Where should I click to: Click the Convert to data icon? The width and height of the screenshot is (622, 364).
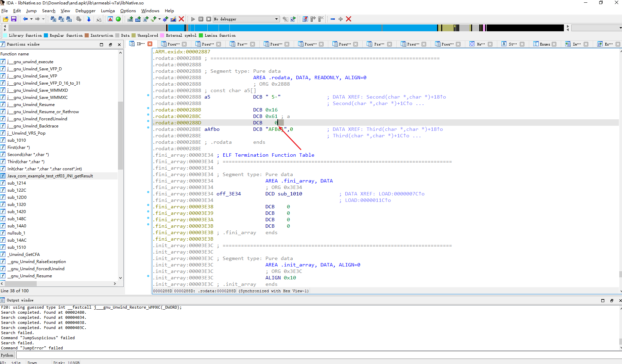pos(138,19)
